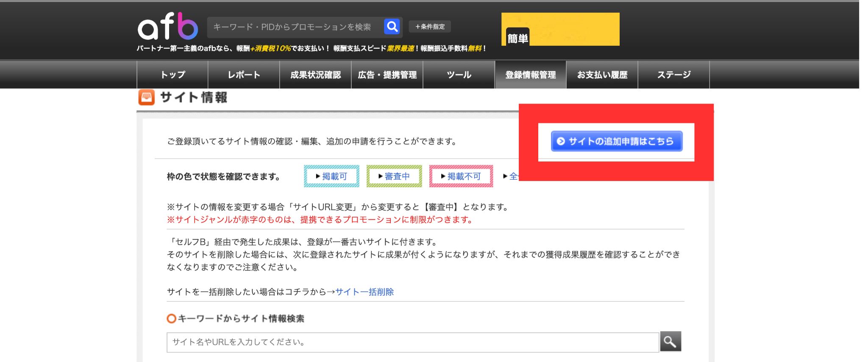This screenshot has width=868, height=362.
Task: View お支払い履歴 page
Action: (x=602, y=75)
